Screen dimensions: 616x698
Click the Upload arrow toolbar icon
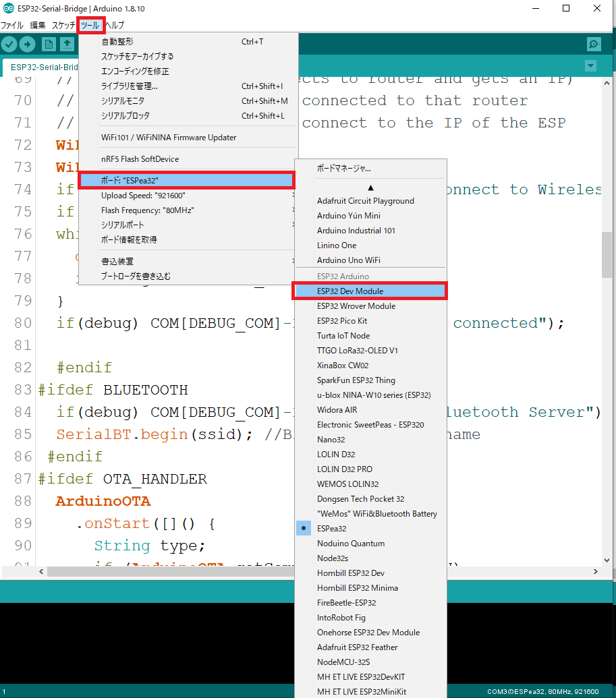pos(27,44)
